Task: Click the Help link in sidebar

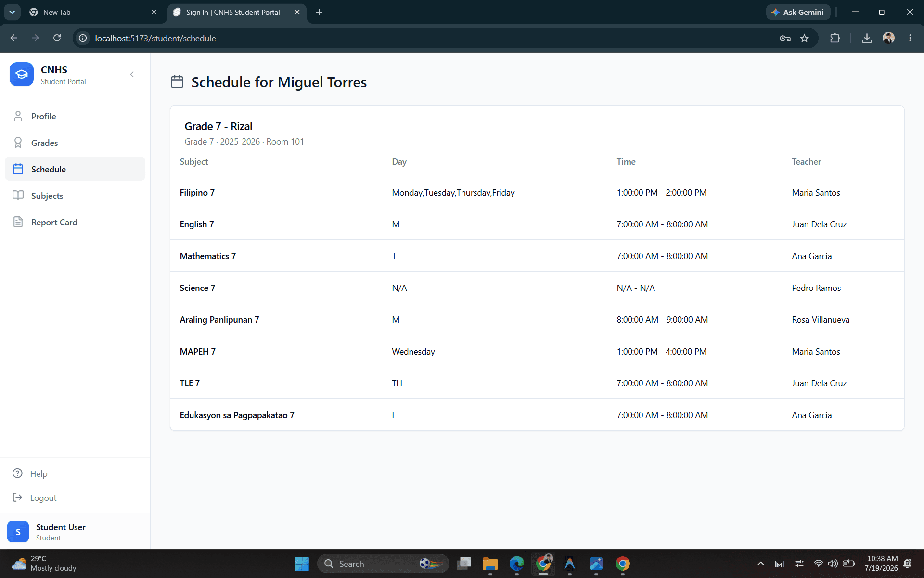Action: pyautogui.click(x=30, y=473)
